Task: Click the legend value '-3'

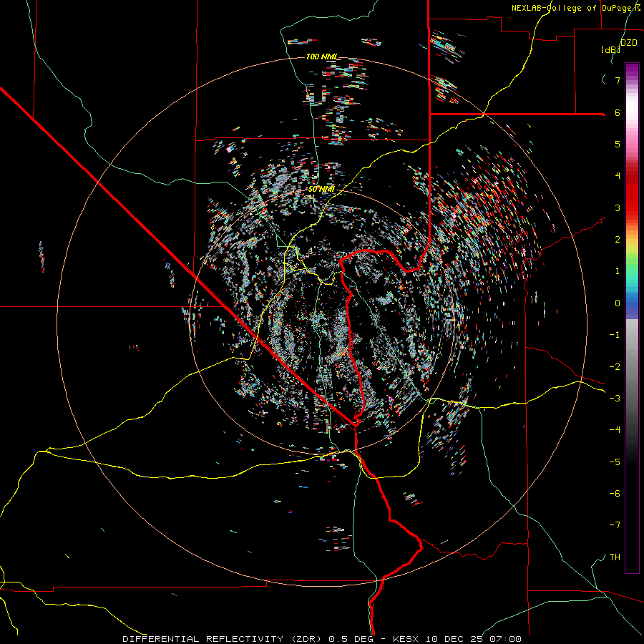Action: pos(615,399)
